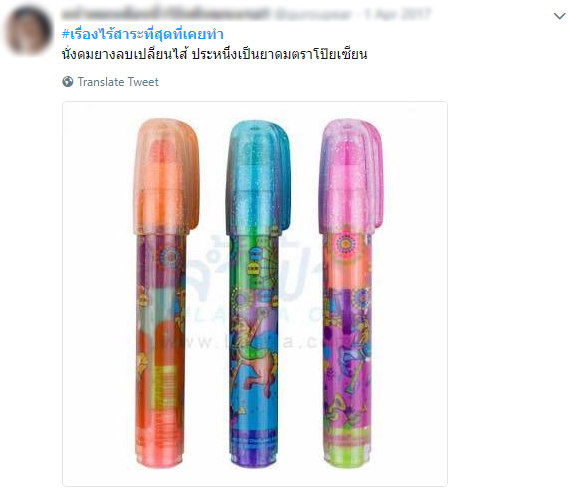Viewport: 568px width, 491px height.
Task: Expand the tweet options chevron menu
Action: coord(560,16)
